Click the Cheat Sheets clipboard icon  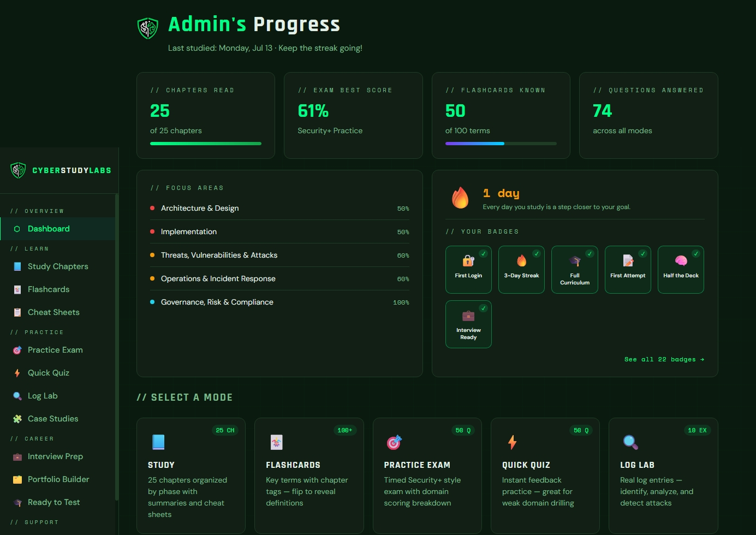[17, 312]
